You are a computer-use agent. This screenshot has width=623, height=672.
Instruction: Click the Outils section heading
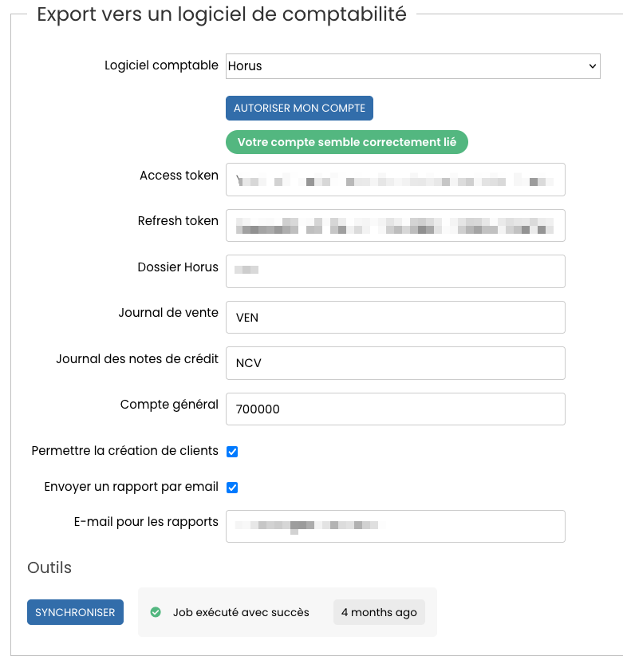49,567
